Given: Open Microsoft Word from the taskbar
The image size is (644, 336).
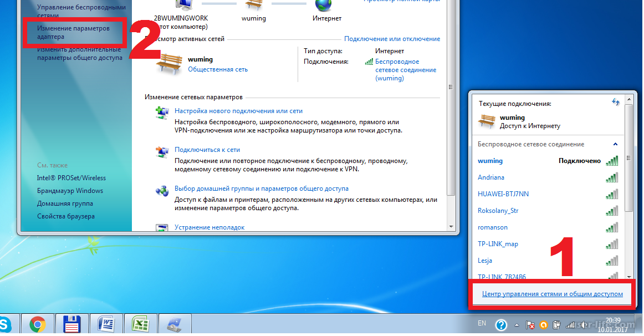Looking at the screenshot, I should pos(106,324).
